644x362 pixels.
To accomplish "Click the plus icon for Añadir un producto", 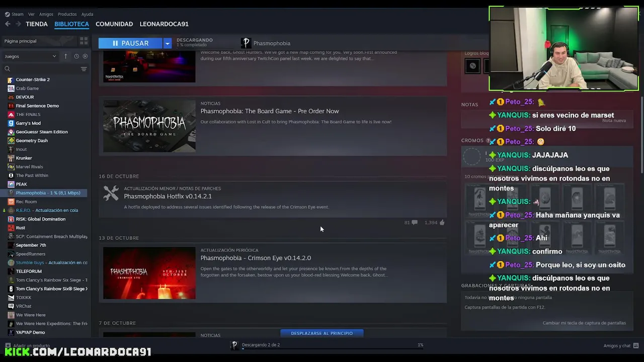I will click(x=8, y=346).
